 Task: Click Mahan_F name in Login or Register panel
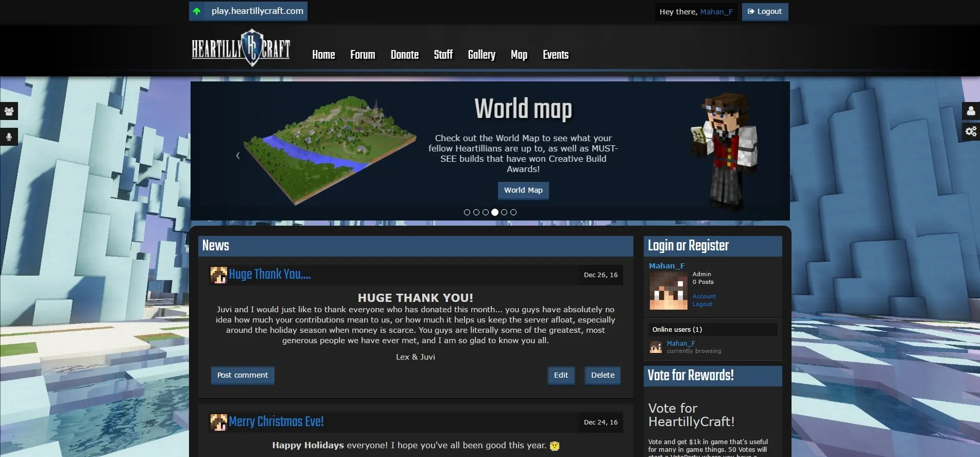tap(667, 266)
